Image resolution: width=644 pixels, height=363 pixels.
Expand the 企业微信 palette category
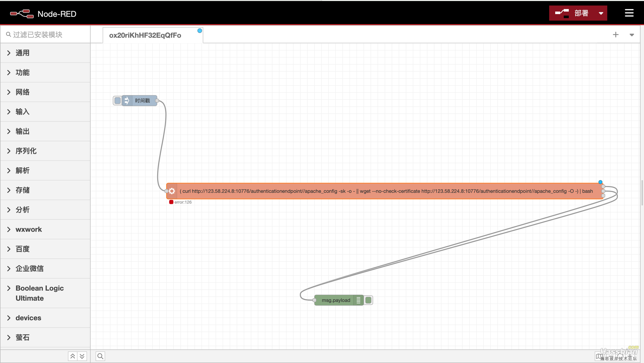[45, 268]
